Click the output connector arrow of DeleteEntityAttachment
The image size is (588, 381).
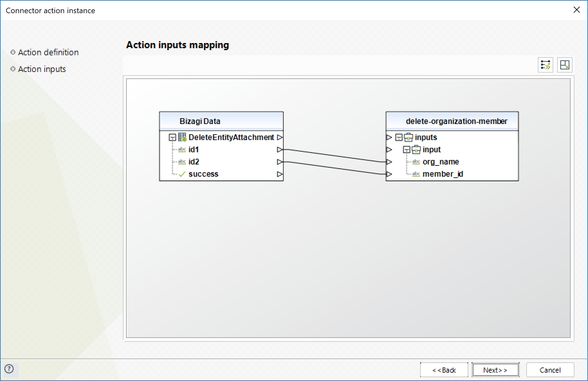point(280,137)
